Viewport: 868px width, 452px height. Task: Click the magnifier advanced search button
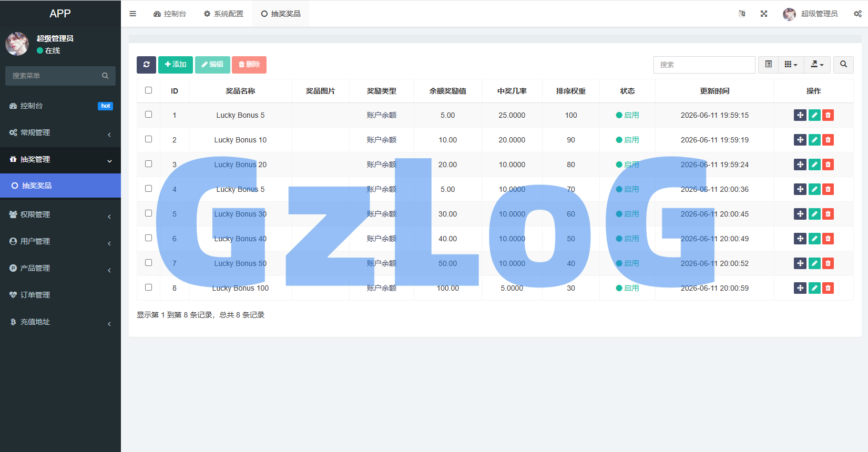click(843, 65)
